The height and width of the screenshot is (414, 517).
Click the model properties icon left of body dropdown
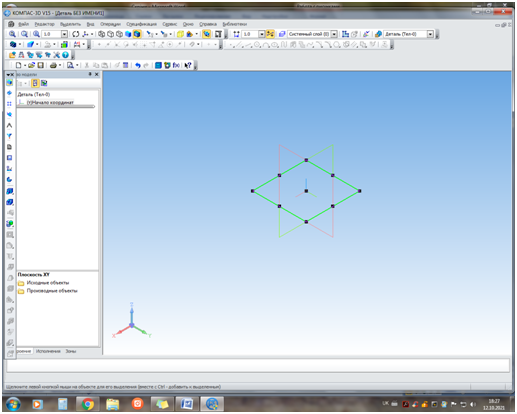coord(378,34)
